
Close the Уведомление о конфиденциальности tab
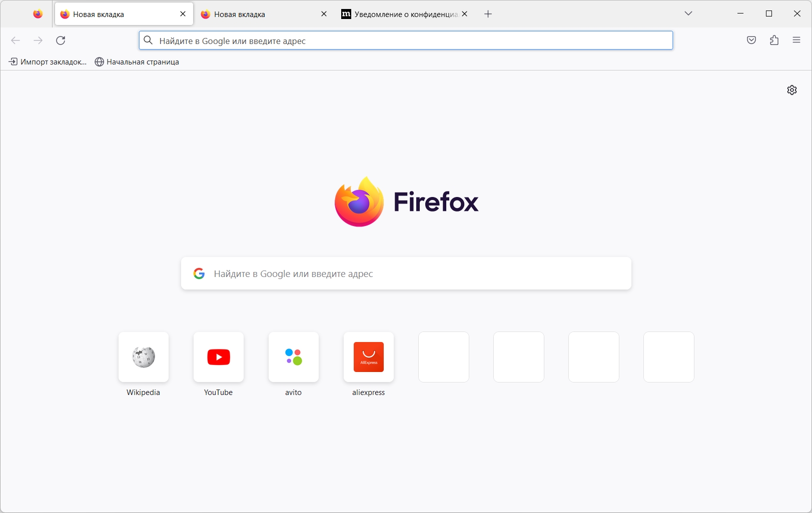(x=465, y=14)
